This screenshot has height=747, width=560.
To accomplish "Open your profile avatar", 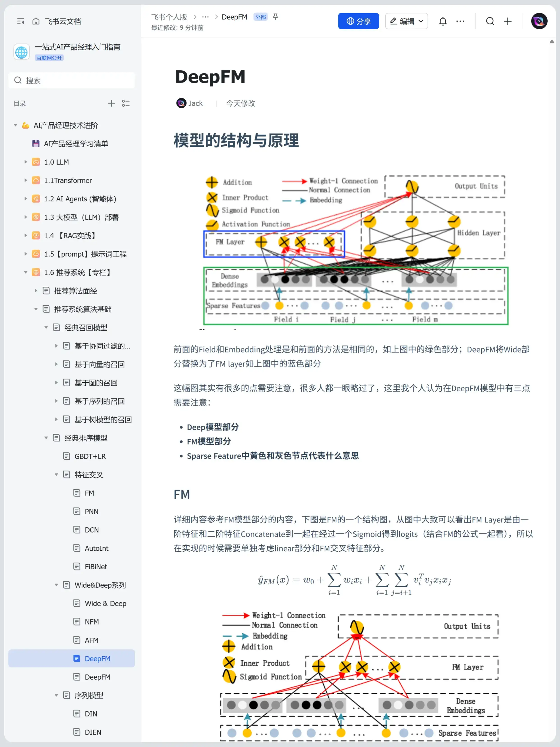I will (539, 21).
